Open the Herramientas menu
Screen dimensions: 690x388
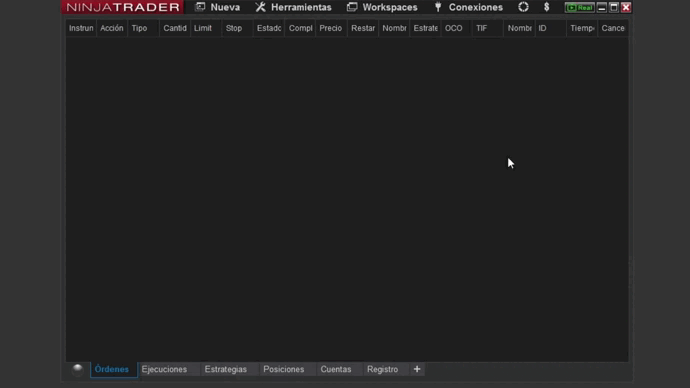click(x=293, y=7)
